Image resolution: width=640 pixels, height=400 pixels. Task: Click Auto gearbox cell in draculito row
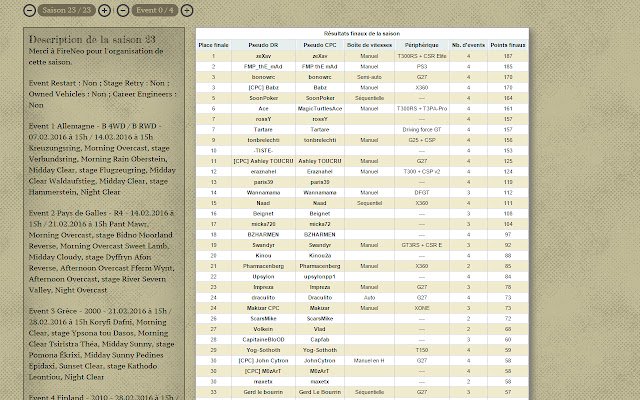pyautogui.click(x=369, y=298)
